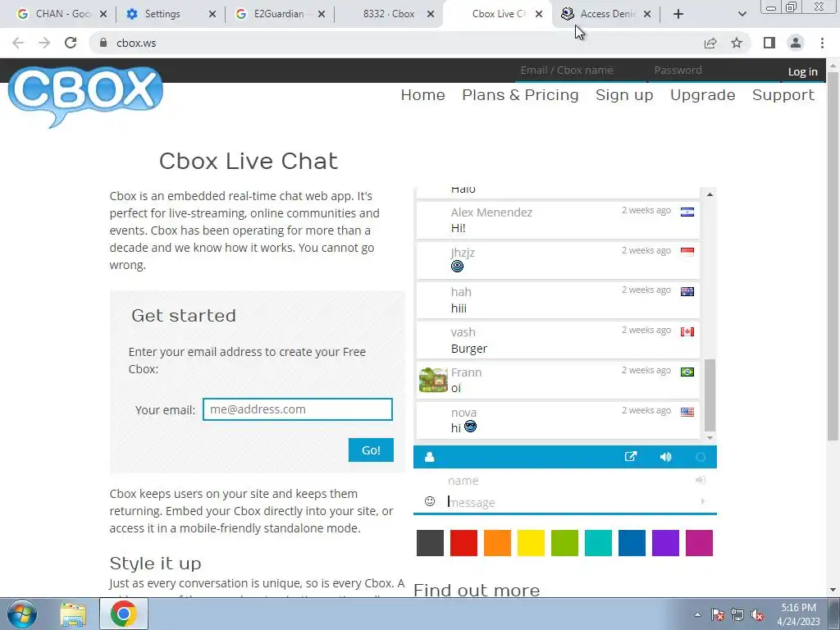Show hidden tray icons arrow

[697, 614]
